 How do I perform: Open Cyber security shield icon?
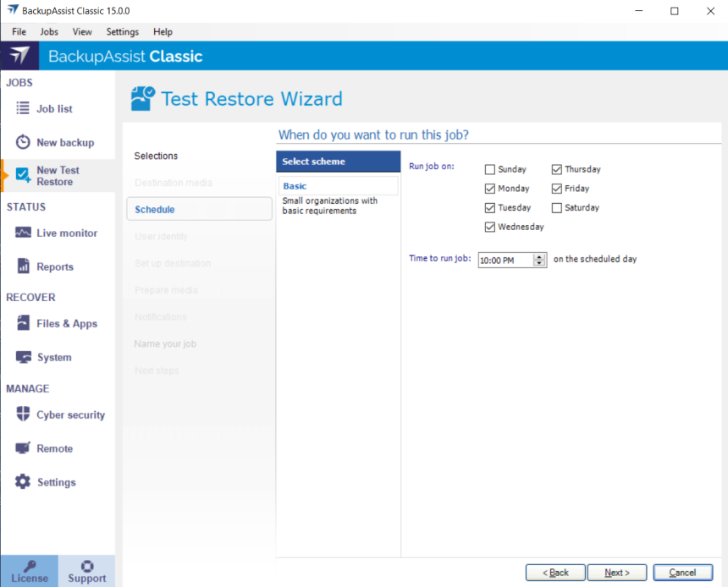[23, 414]
